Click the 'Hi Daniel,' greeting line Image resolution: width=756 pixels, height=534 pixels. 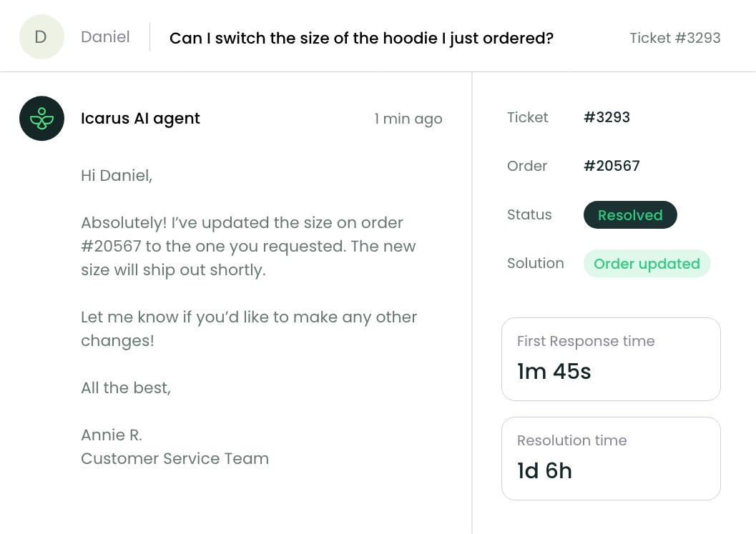117,175
